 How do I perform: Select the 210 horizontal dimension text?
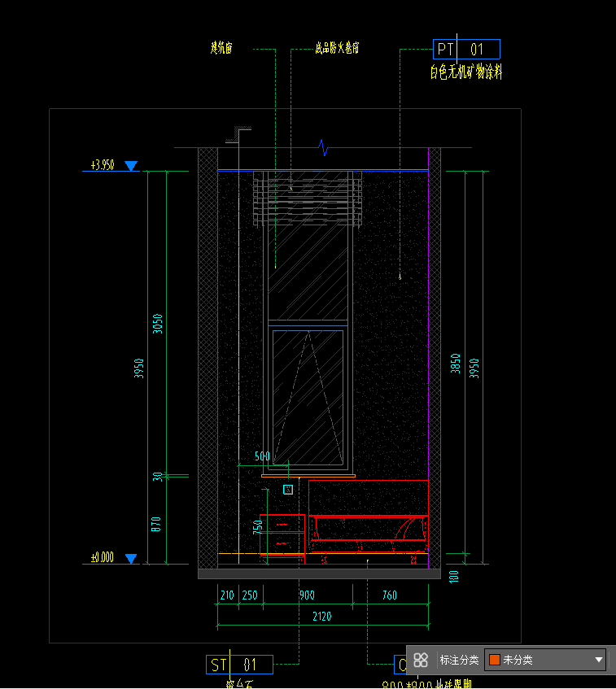227,595
